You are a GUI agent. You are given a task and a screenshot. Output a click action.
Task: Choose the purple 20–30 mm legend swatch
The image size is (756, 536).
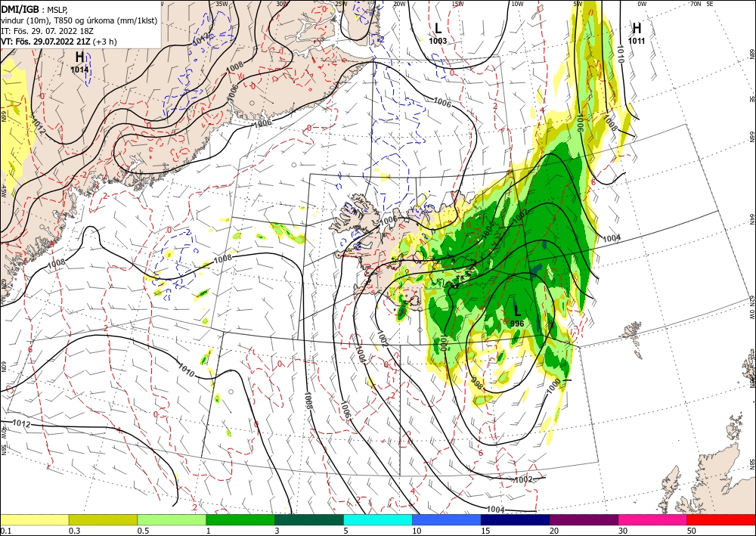click(584, 519)
